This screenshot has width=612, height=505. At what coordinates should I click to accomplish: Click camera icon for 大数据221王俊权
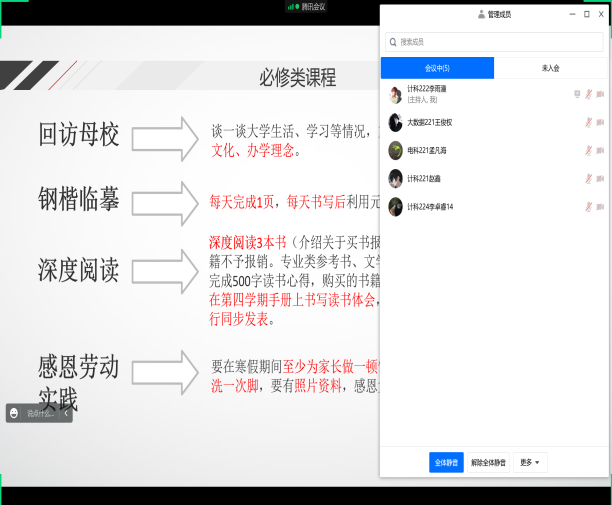click(600, 122)
